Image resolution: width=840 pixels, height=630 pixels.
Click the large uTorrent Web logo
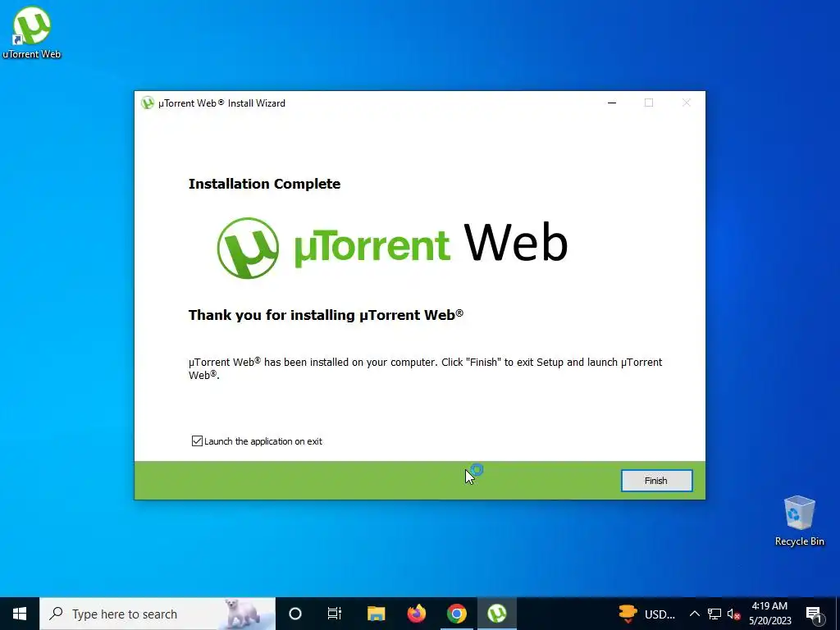[x=392, y=248]
